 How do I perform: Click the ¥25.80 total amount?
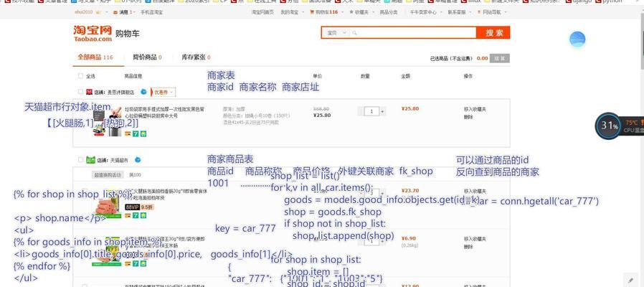[410, 109]
